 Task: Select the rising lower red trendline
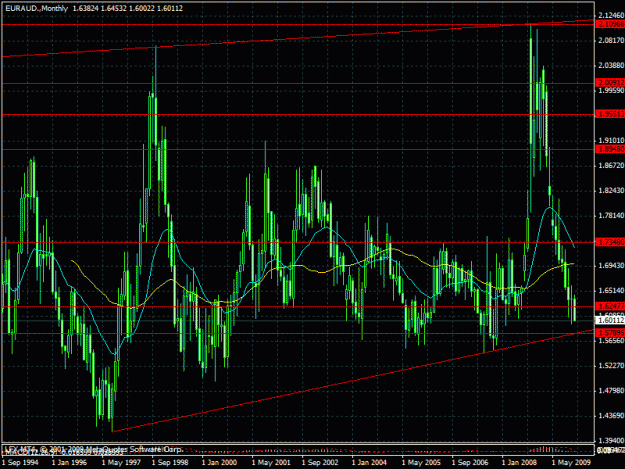(x=353, y=381)
